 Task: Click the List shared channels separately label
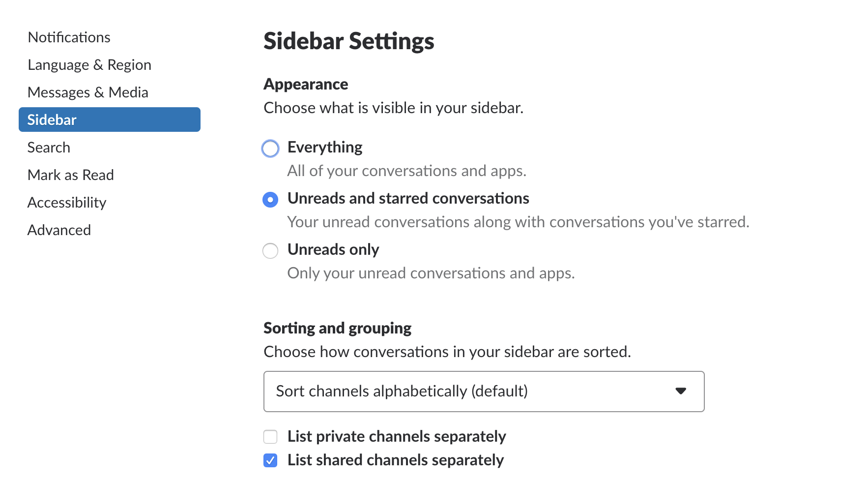[x=396, y=460]
